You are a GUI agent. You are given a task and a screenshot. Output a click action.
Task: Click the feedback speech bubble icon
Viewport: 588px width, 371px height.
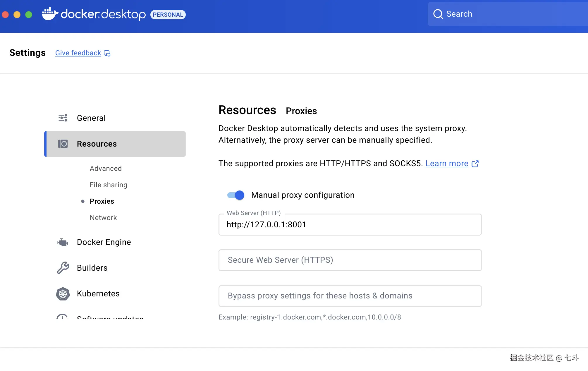point(107,53)
